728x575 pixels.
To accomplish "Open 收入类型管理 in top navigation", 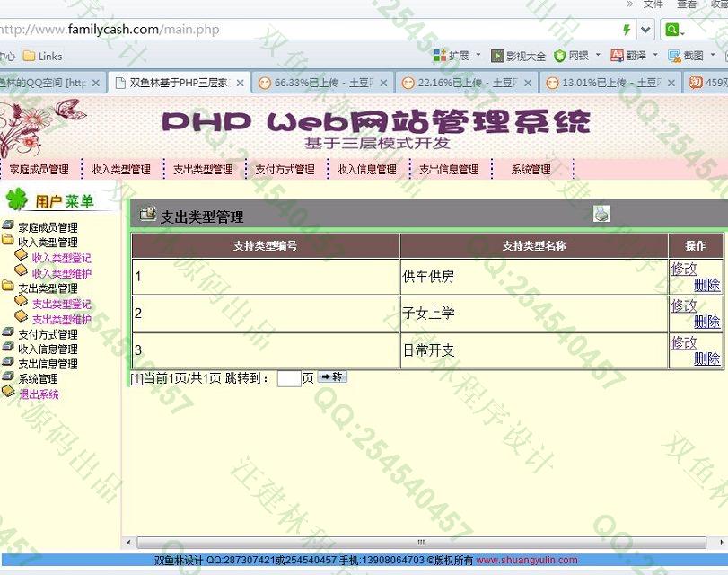I will [120, 169].
